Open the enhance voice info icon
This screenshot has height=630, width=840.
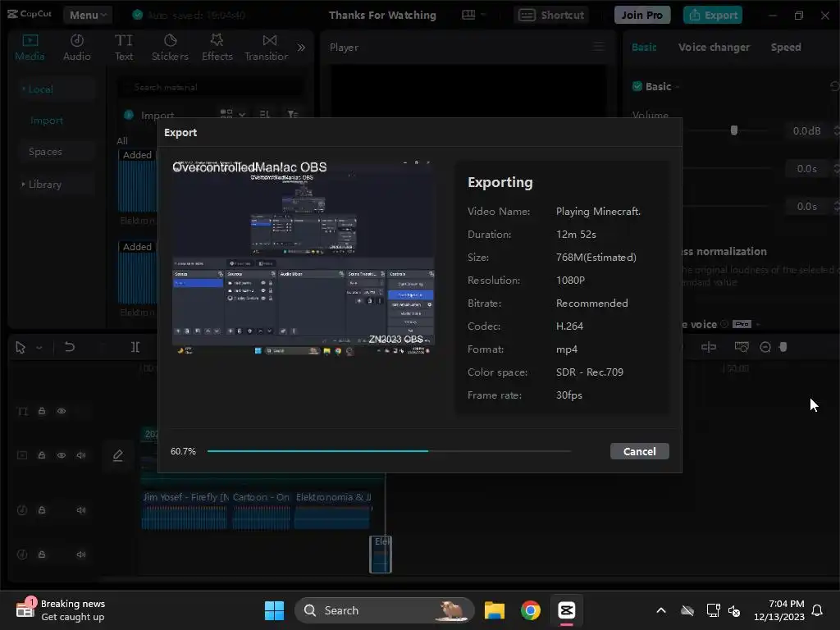coord(724,324)
